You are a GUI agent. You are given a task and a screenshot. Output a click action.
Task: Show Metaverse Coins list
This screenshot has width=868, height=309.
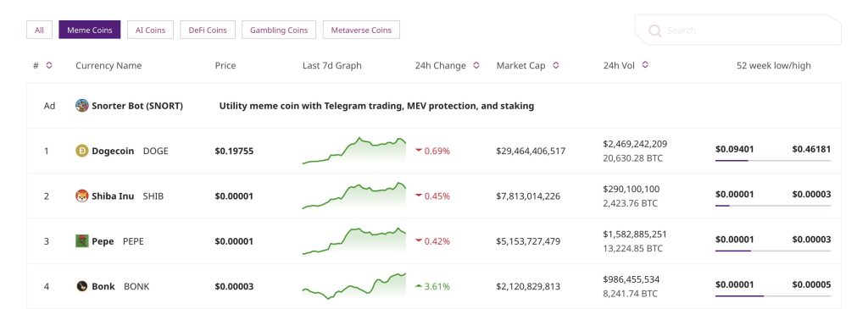point(361,30)
